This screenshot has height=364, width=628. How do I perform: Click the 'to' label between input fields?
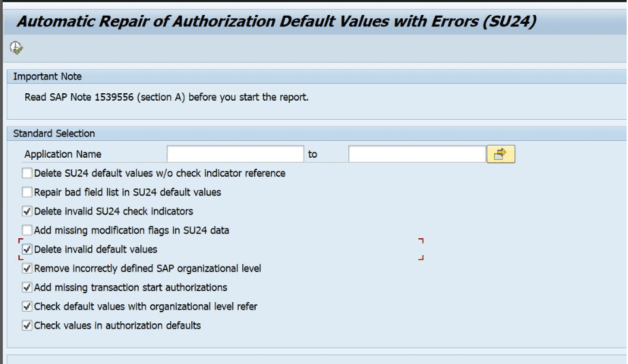click(312, 154)
